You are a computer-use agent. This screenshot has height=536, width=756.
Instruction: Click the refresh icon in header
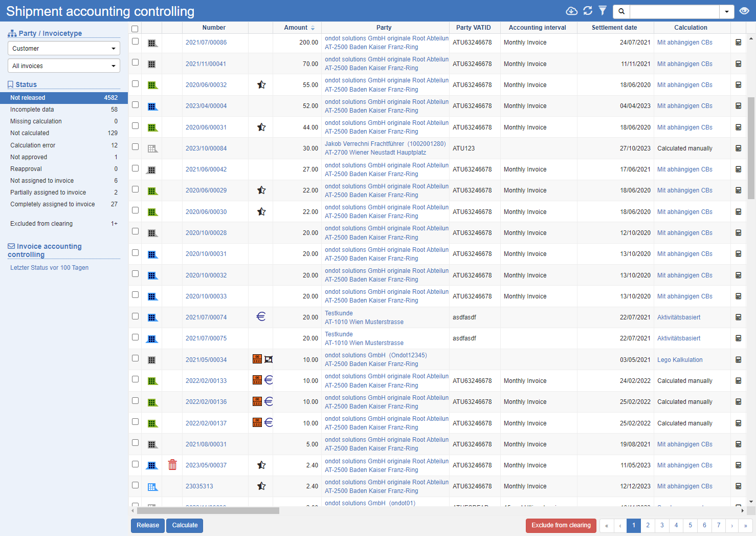pos(588,11)
